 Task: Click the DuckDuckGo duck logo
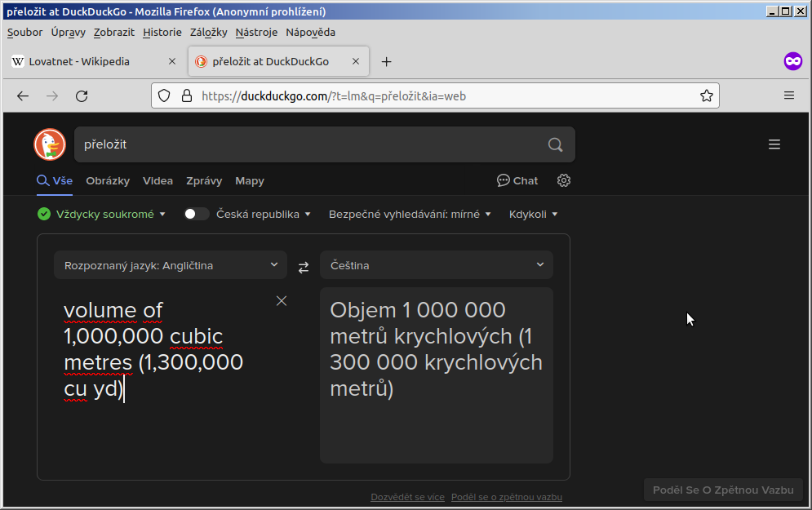(50, 144)
